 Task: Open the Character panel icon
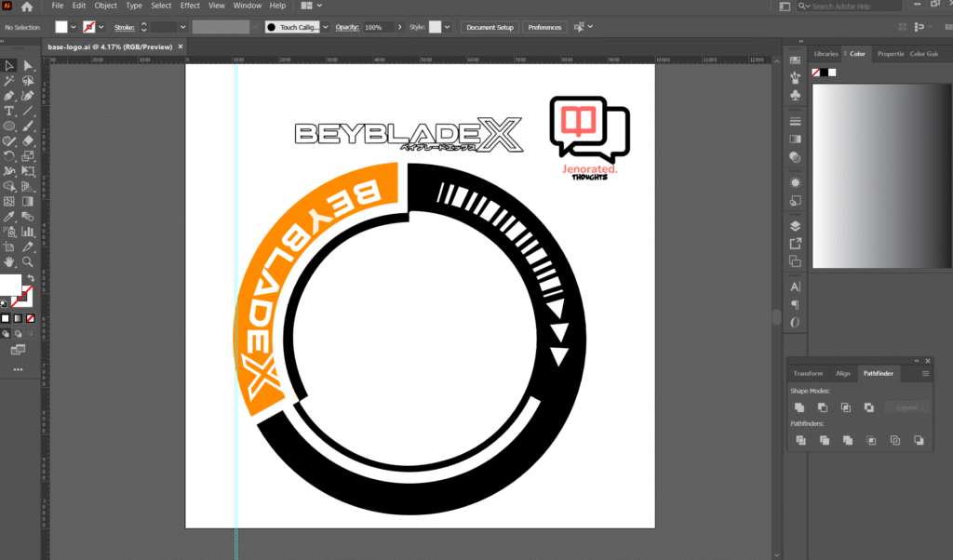(x=795, y=287)
